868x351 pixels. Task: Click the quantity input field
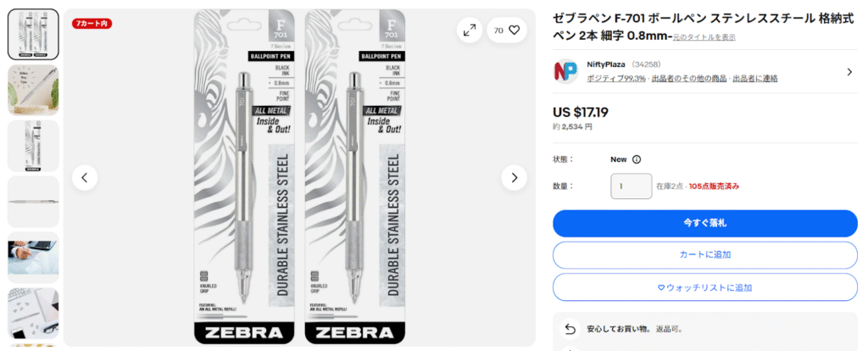[631, 186]
